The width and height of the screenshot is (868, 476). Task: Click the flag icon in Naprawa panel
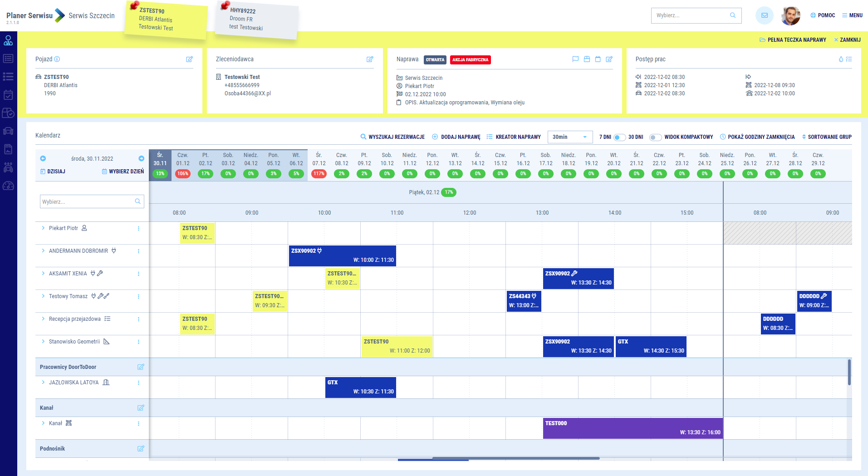575,59
